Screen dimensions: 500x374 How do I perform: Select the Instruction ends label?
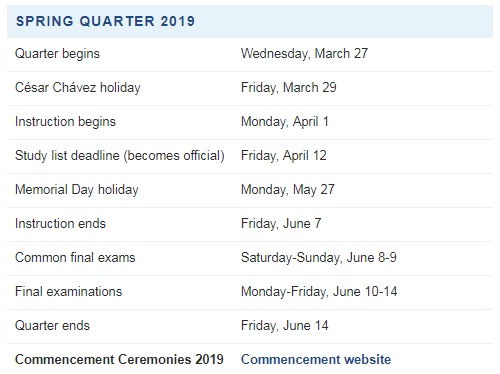[x=60, y=224]
